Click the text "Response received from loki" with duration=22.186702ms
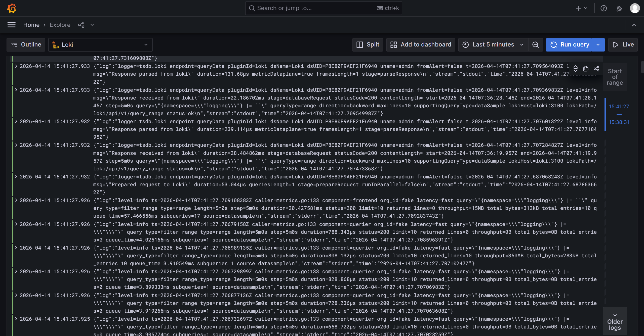644x336 pixels. coord(153,98)
